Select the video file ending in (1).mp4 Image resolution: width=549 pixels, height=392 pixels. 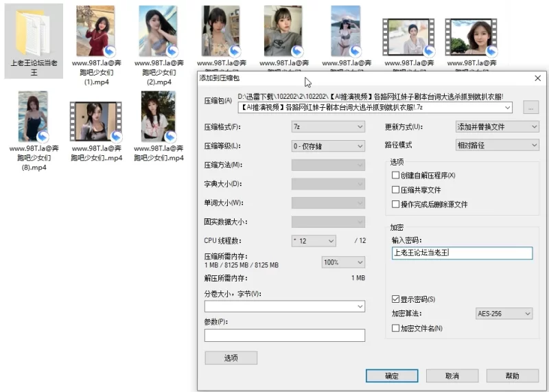96,31
